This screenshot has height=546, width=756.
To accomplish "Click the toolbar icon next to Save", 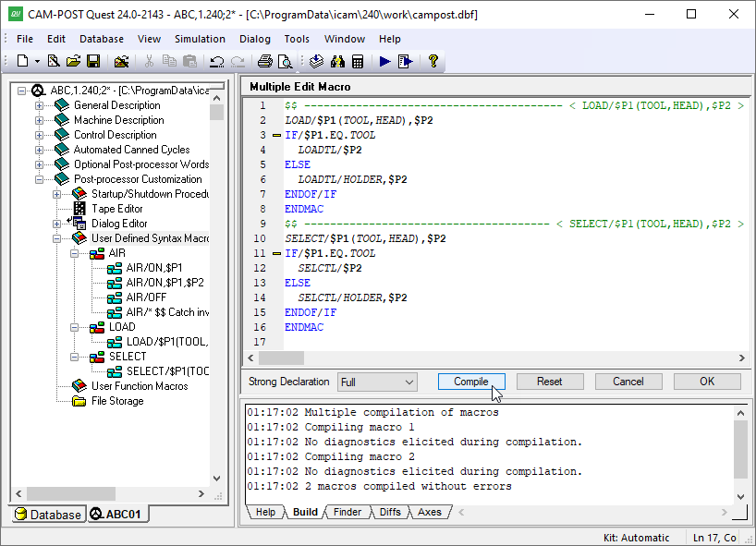I will [121, 61].
